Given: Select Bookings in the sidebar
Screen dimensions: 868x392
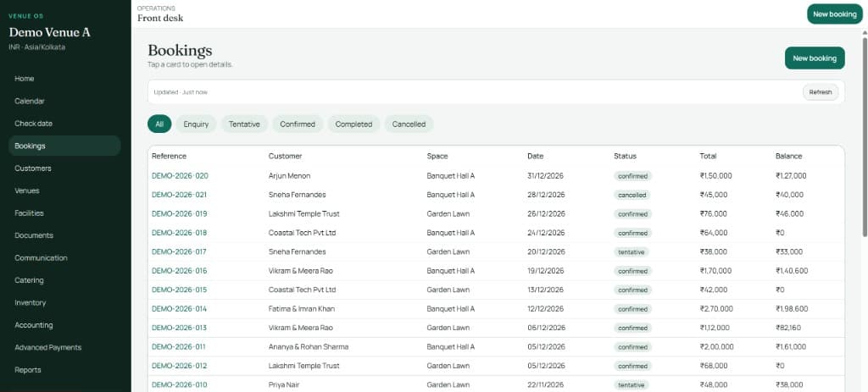Looking at the screenshot, I should (64, 146).
